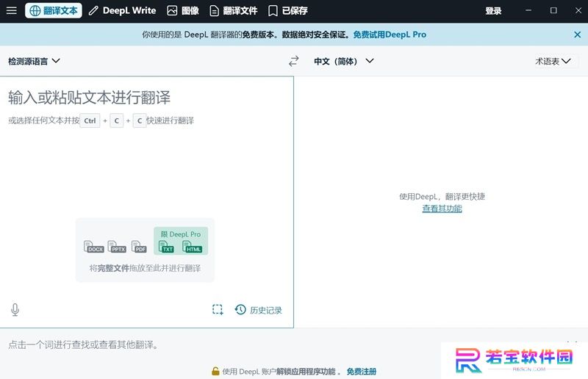Click the 点击一个词进行查找或查看其他翻译 text

point(83,344)
